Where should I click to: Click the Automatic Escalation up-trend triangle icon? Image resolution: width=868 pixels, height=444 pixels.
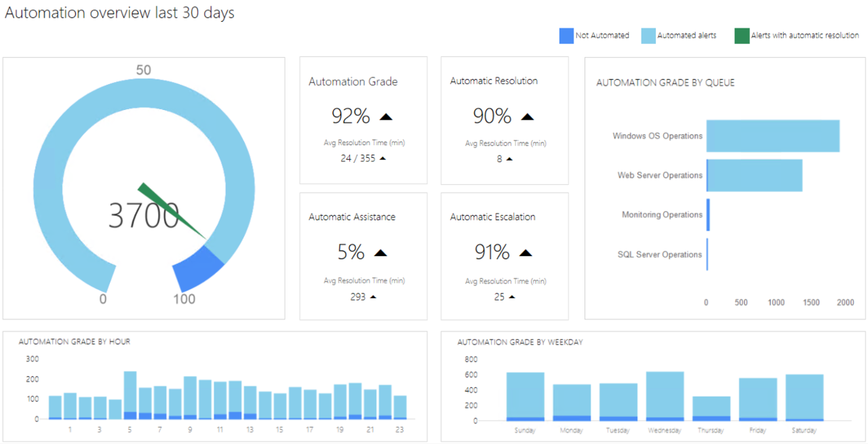click(x=525, y=253)
